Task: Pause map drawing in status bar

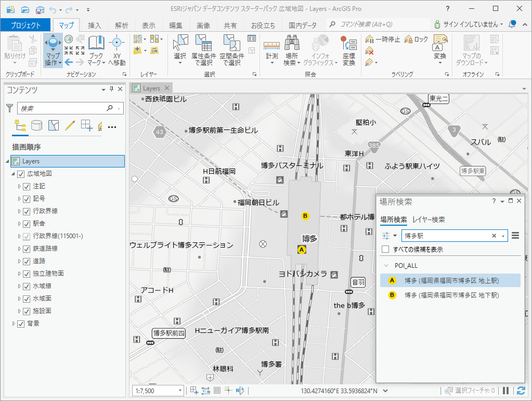Action: 505,391
